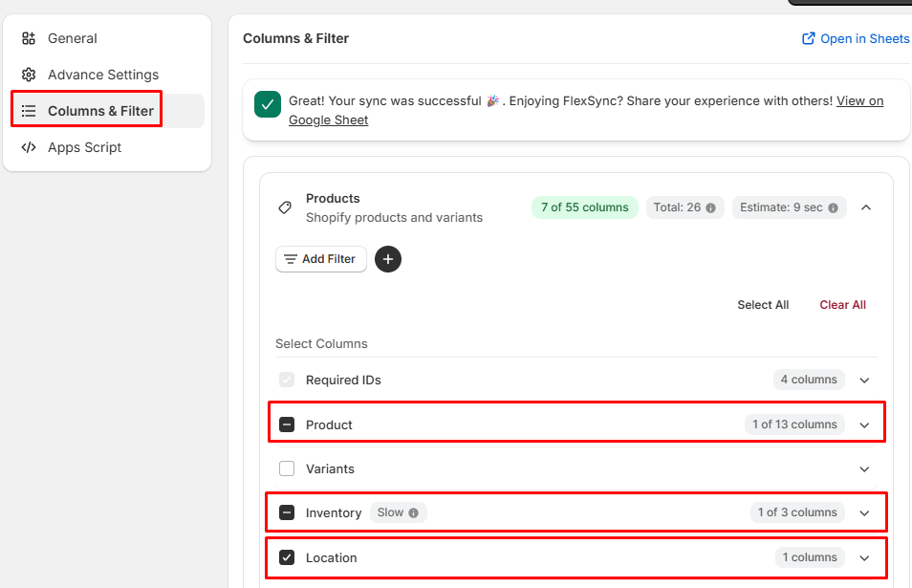Click the Shopify products and variants description
The height and width of the screenshot is (588, 912).
[395, 218]
